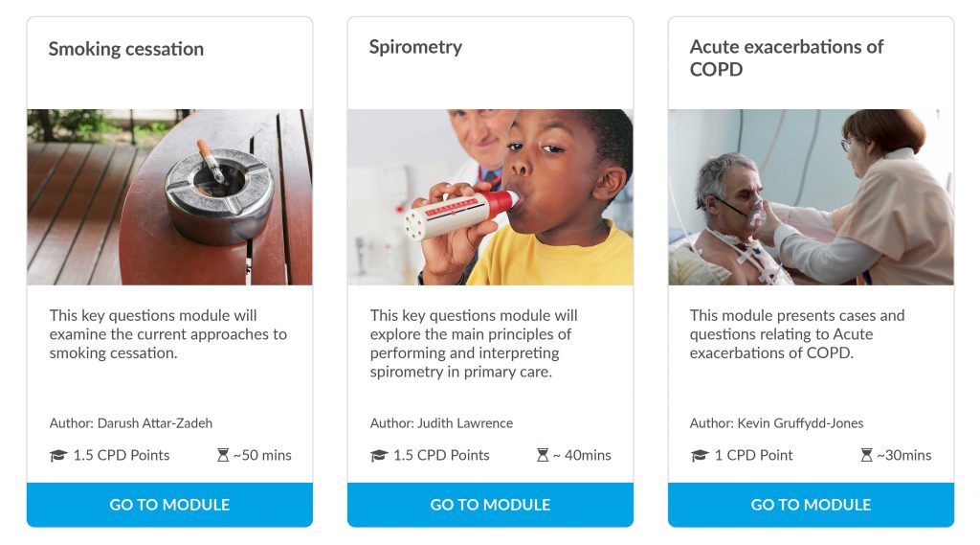Click graduation cap icon on Spirometry card
The image size is (980, 545).
tap(379, 456)
